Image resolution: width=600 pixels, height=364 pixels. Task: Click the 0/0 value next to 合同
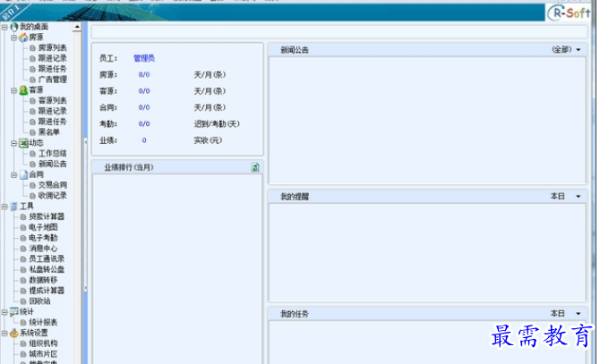tap(144, 107)
